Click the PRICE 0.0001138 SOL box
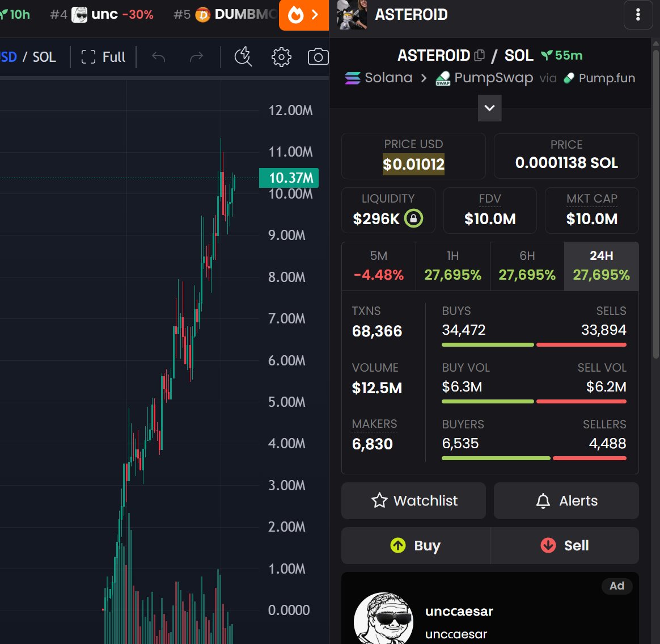 (x=566, y=156)
